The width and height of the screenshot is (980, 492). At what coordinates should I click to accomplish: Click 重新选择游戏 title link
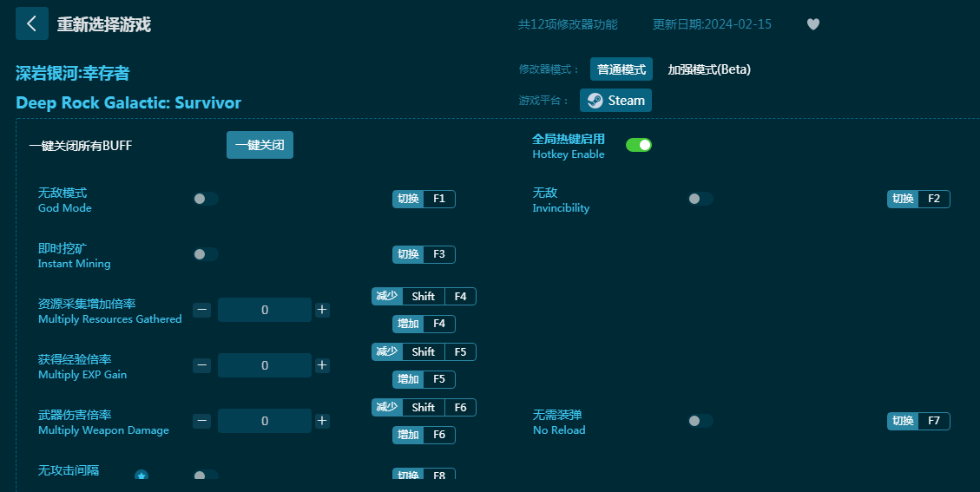(x=104, y=24)
